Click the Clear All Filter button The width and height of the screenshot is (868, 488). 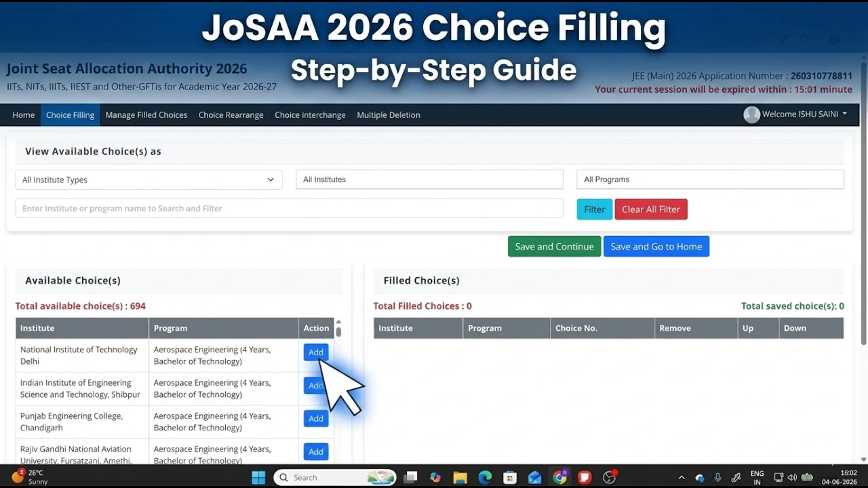651,209
